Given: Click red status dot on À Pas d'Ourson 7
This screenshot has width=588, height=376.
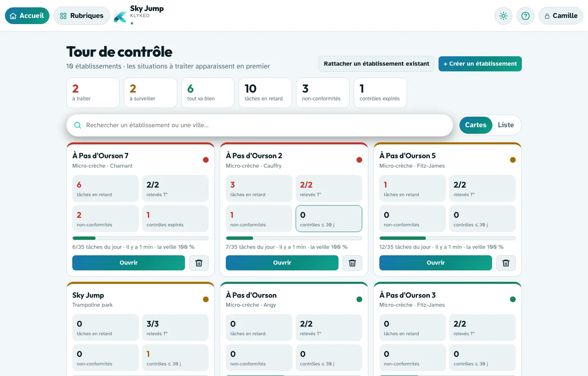Looking at the screenshot, I should click(206, 160).
